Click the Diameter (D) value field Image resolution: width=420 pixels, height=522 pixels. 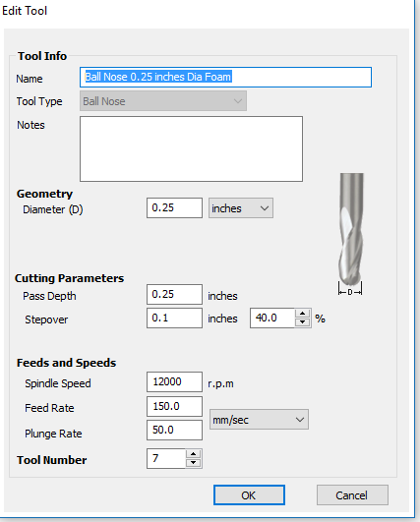coord(174,208)
